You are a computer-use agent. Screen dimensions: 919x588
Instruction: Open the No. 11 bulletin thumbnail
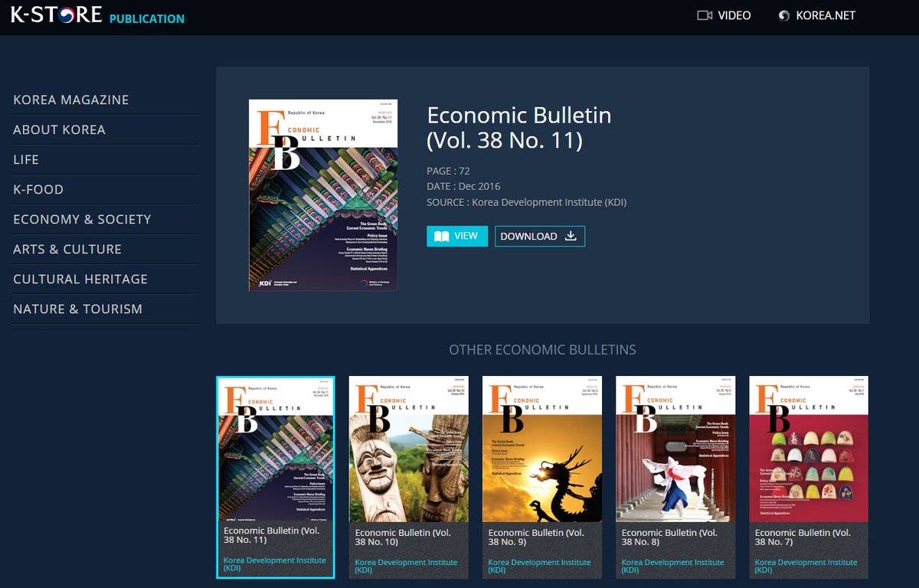pyautogui.click(x=276, y=449)
